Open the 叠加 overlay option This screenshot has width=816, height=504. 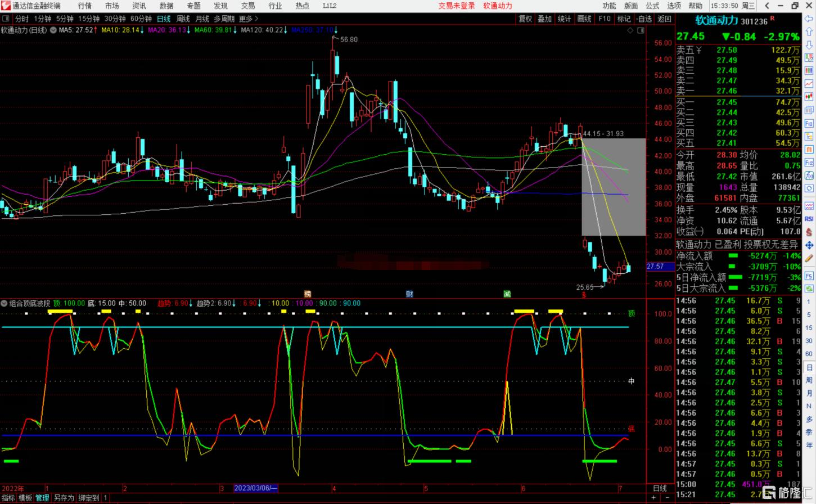pos(545,19)
